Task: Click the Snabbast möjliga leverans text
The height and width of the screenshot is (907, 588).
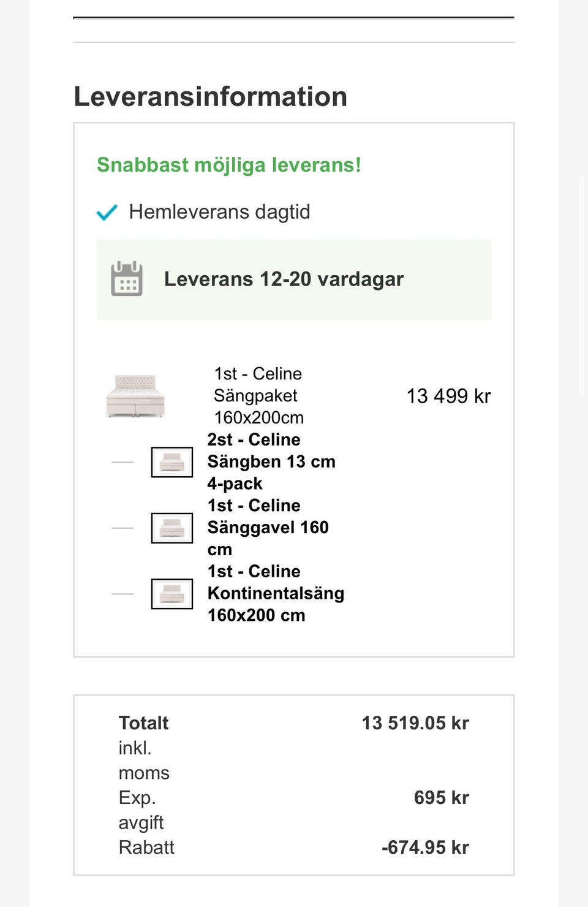Action: [x=229, y=165]
